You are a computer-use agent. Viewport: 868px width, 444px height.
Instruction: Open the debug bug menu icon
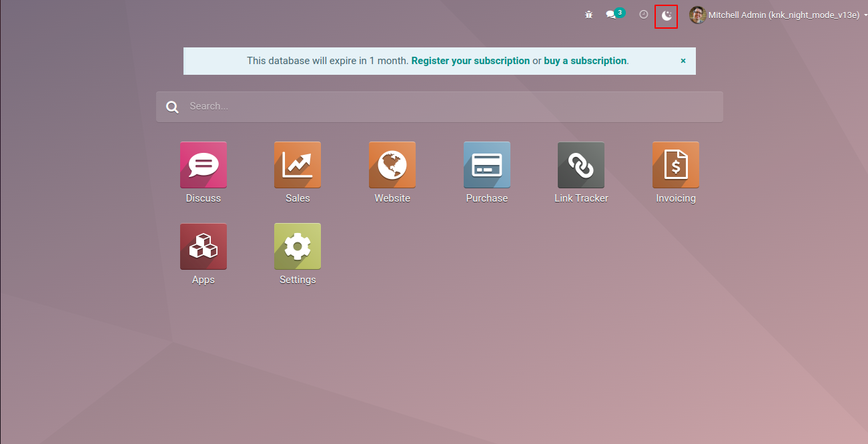pos(588,15)
